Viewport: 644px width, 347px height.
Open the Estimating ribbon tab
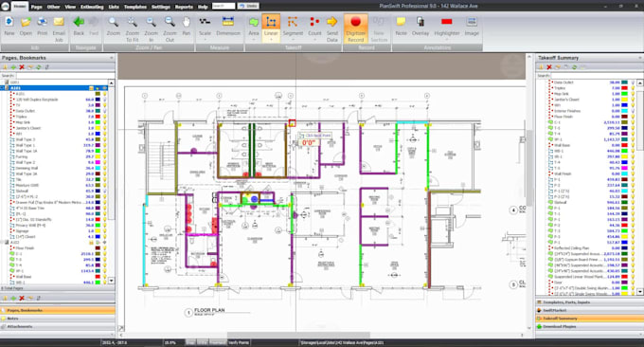point(92,7)
